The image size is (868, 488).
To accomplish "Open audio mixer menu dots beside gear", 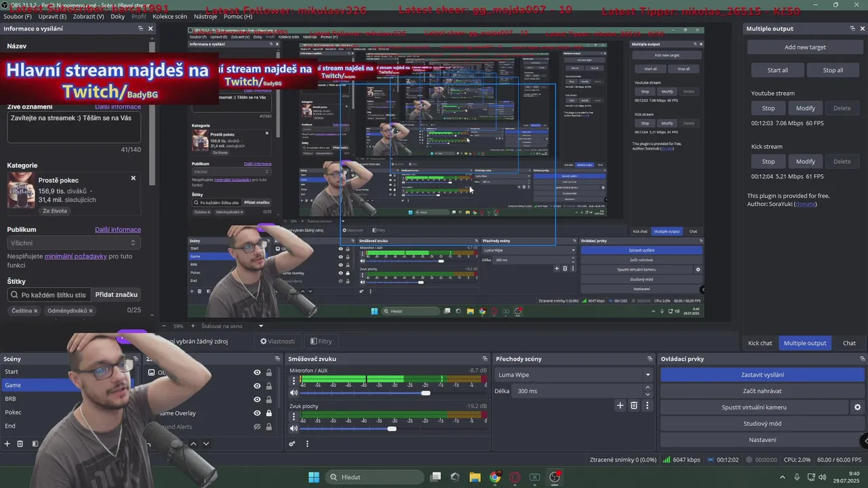I will [307, 444].
